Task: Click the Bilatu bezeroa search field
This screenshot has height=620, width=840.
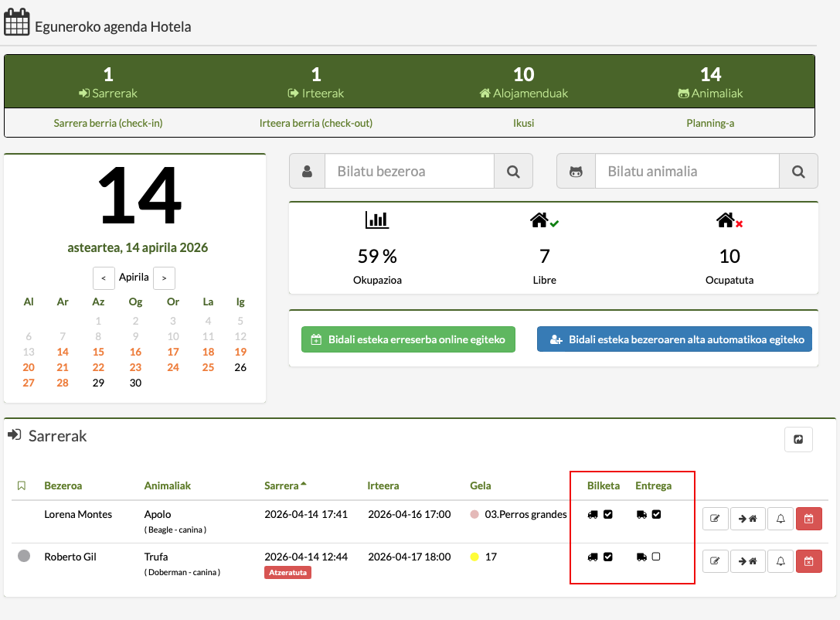Action: pos(409,172)
